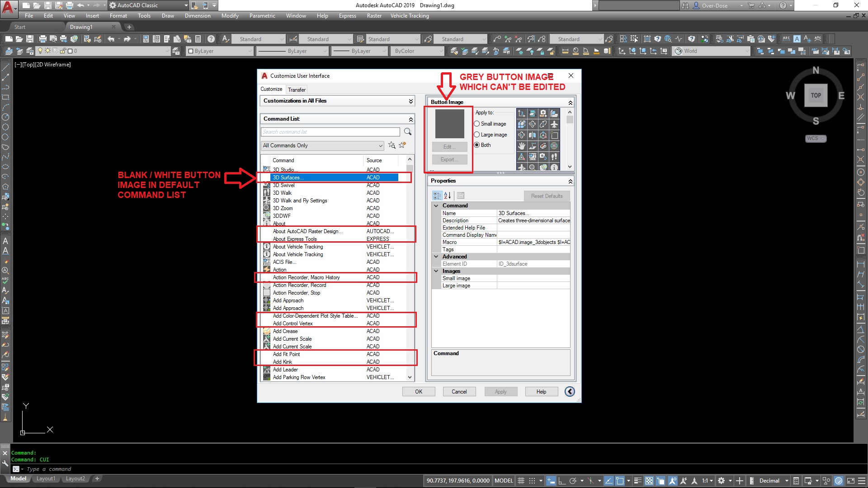This screenshot has width=868, height=488.
Task: Select Large image radio button
Action: coord(476,135)
